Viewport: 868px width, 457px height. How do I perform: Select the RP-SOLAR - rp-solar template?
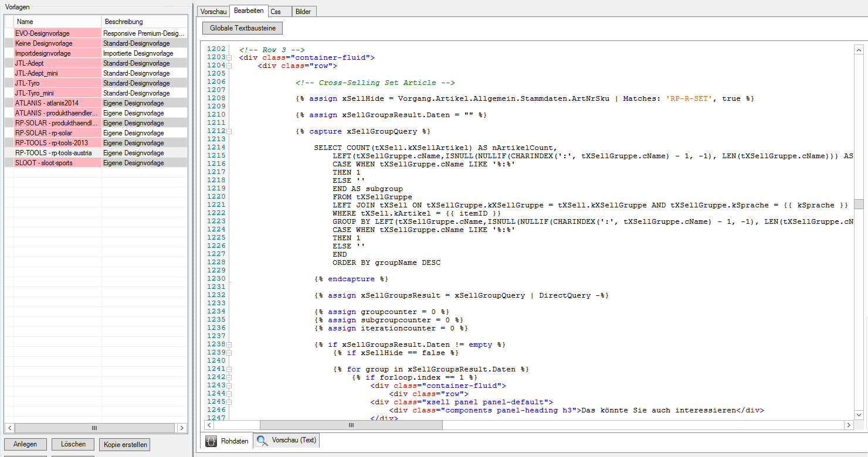(x=96, y=133)
